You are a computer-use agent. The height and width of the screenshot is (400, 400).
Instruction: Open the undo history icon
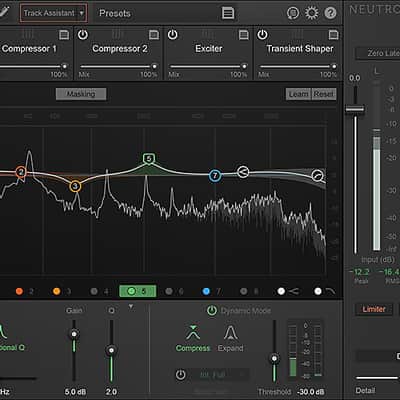point(293,13)
